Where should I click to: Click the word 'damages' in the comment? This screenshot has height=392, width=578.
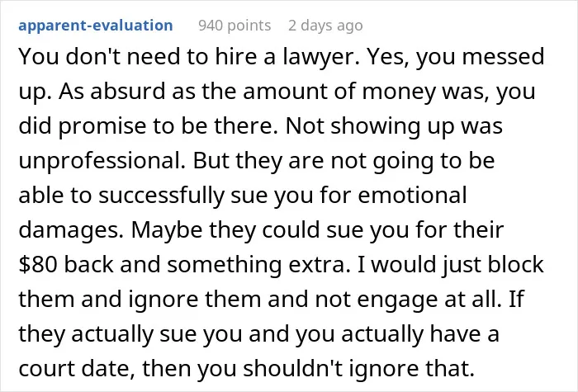(71, 230)
